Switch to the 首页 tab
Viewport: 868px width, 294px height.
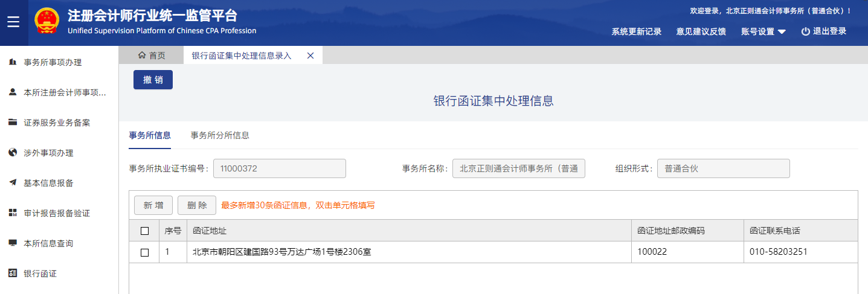click(x=152, y=56)
